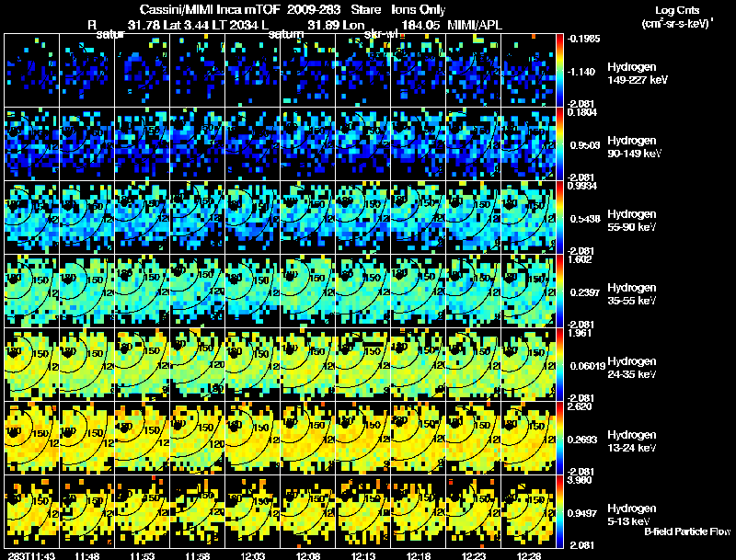
Task: Open the 149-227 keV image at 11:43
Action: coord(32,70)
